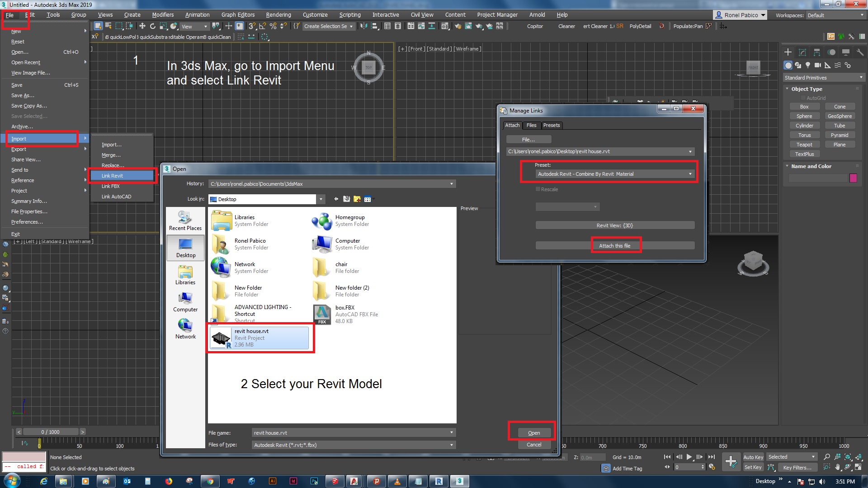Click the Attach this file button
This screenshot has width=868, height=488.
615,245
